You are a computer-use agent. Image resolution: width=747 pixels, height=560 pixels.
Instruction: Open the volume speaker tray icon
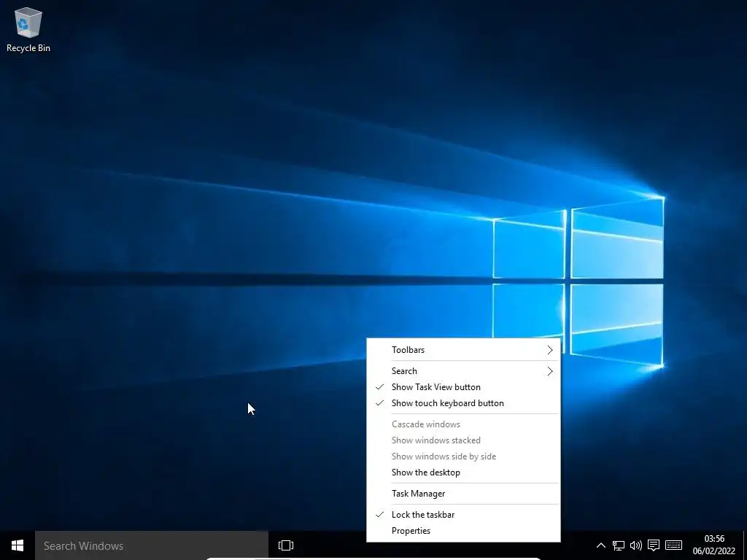point(636,545)
